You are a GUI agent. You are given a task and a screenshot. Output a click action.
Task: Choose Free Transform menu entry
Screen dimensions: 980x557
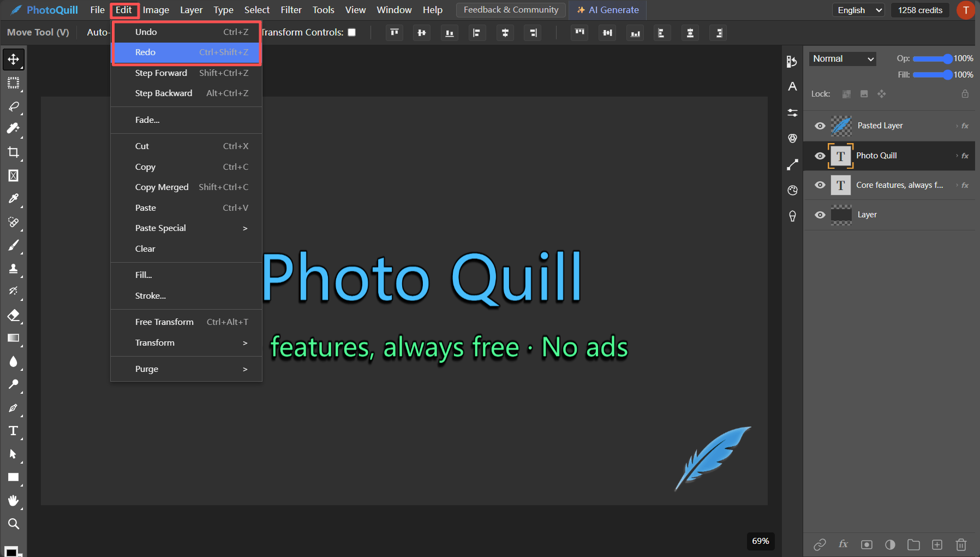click(x=187, y=322)
